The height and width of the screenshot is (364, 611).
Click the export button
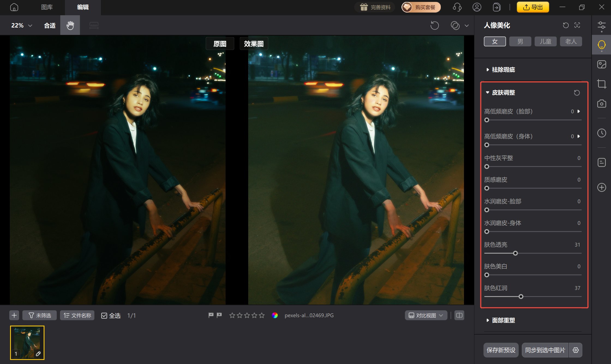click(533, 7)
